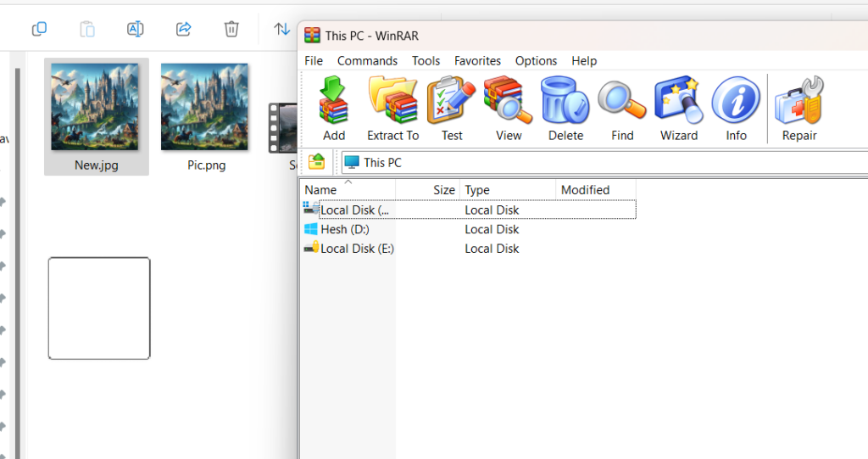Sort the list by the Size column
The image size is (868, 459).
coord(427,189)
